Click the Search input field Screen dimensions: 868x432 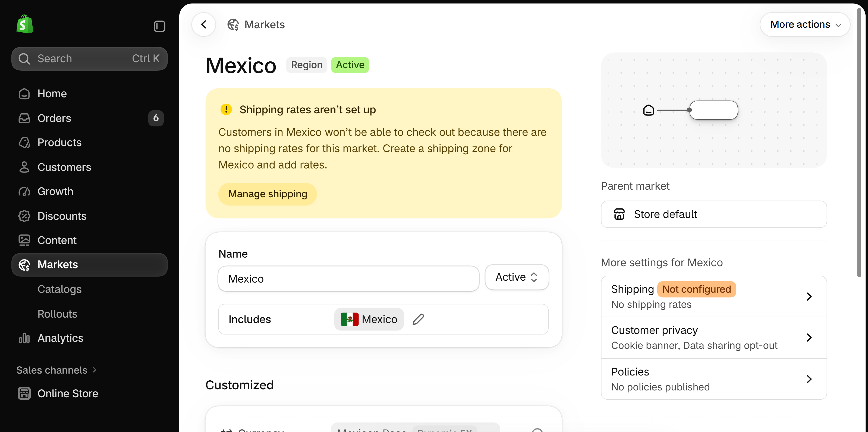point(90,59)
